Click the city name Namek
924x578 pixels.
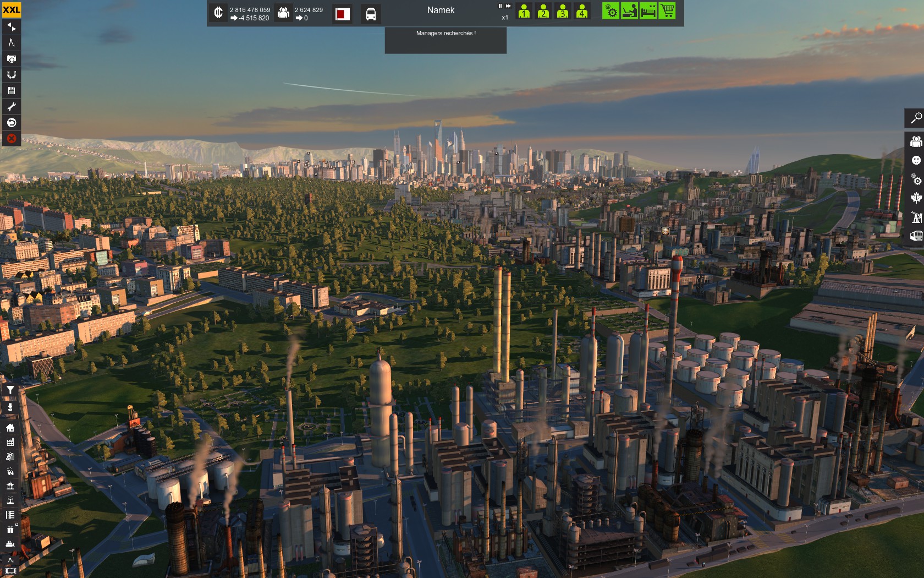441,10
